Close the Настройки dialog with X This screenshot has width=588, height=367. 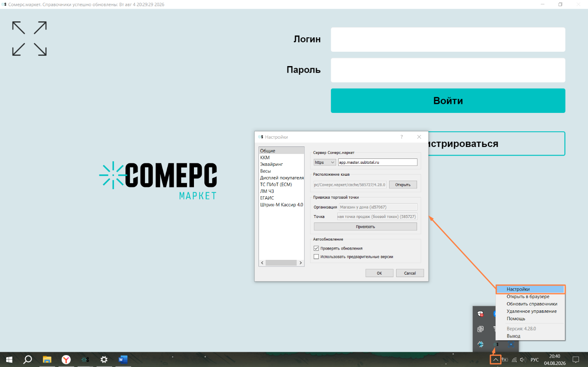pyautogui.click(x=419, y=137)
